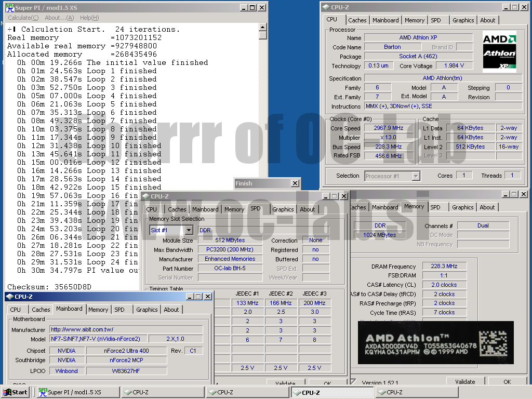This screenshot has height=399, width=532.
Task: Open the Calculate menu in Super PI
Action: 23,18
